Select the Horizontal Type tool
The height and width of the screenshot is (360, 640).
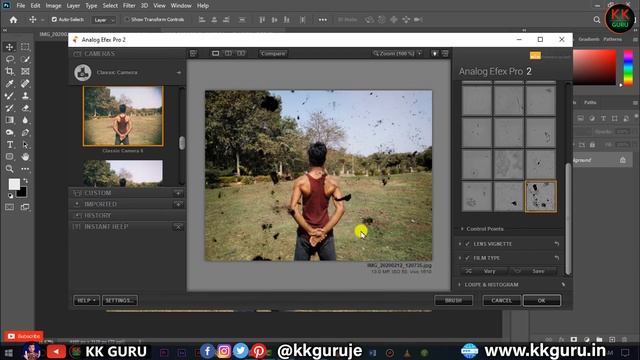tap(9, 144)
